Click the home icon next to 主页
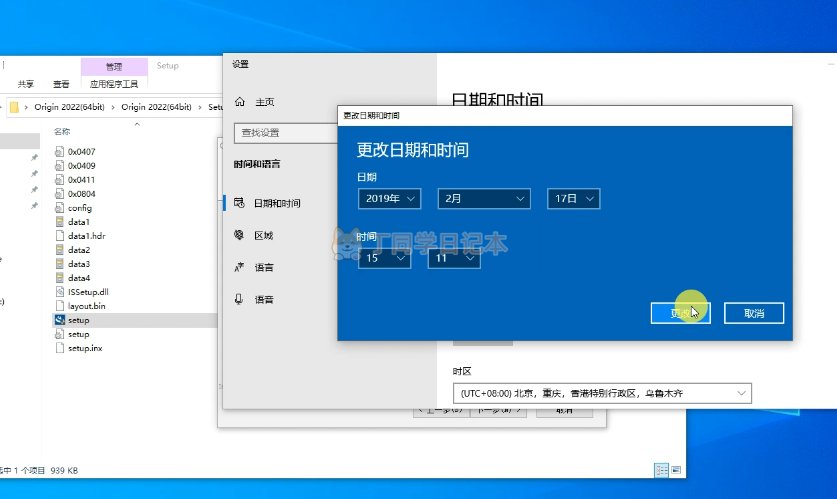The image size is (837, 499). (x=239, y=102)
